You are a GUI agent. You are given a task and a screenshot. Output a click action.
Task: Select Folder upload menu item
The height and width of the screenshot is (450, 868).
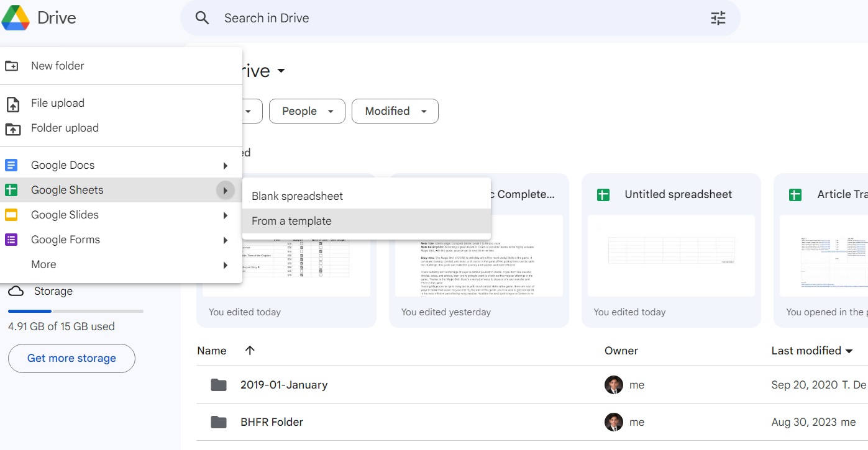click(121, 128)
